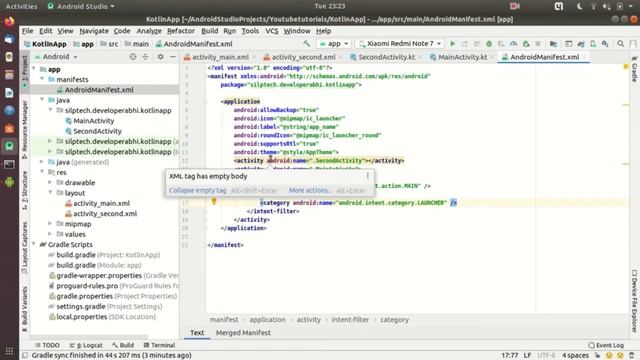Screen dimensions: 640x360
Task: Collapse the manifests folder
Action: pos(42,79)
